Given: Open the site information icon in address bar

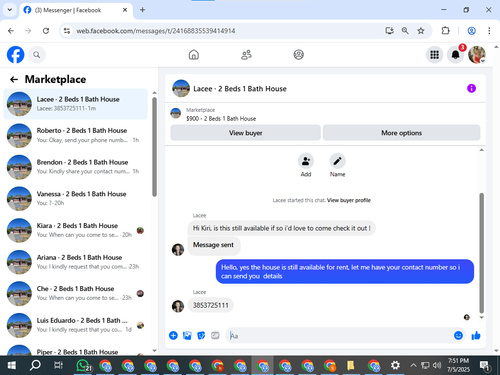Looking at the screenshot, I should 67,31.
